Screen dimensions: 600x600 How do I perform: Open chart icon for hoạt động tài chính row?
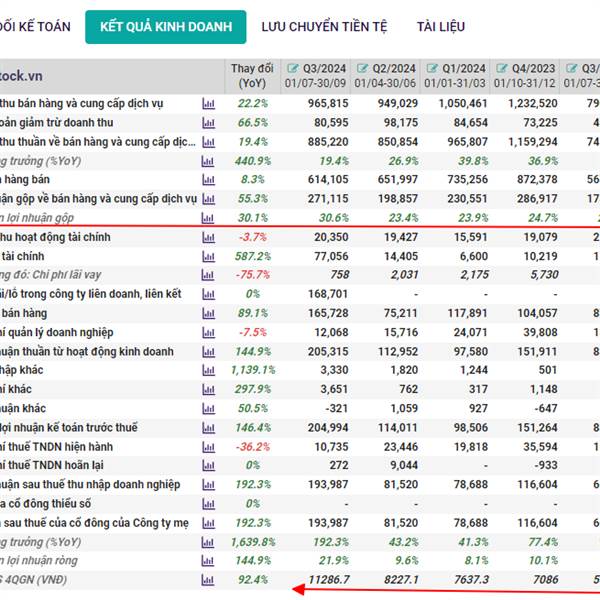pyautogui.click(x=208, y=238)
